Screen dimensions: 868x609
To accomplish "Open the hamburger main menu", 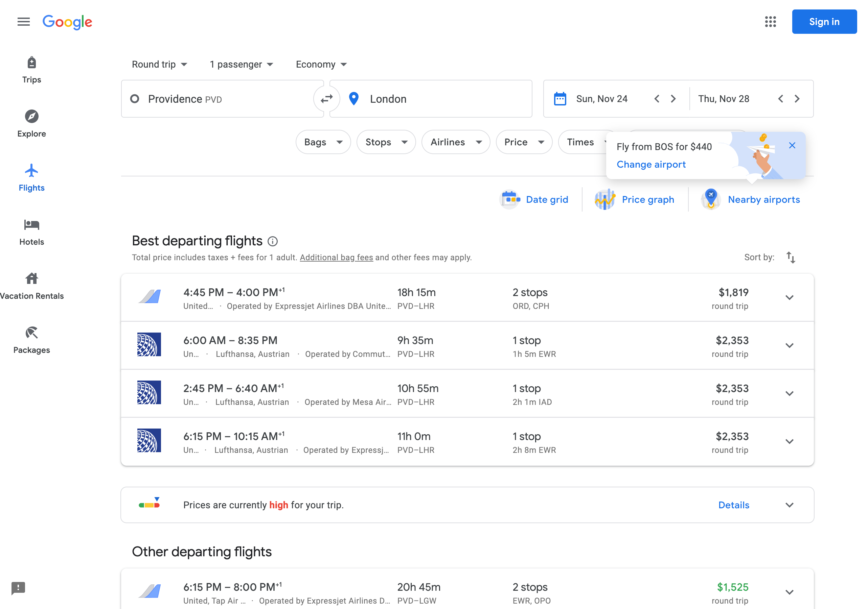I will (23, 22).
